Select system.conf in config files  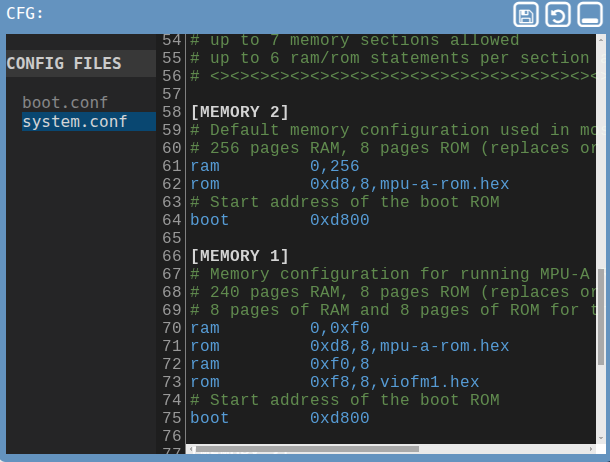[89, 121]
